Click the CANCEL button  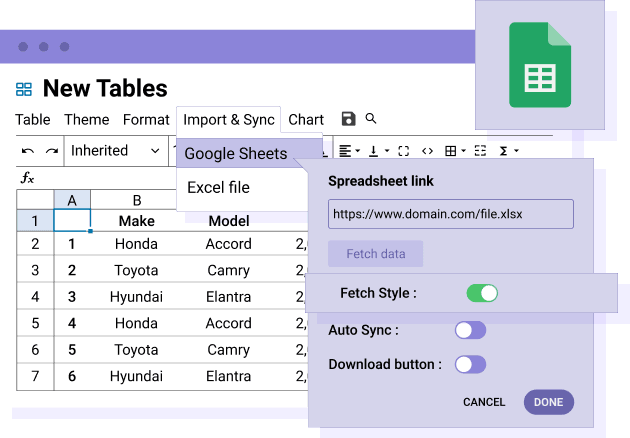(484, 402)
